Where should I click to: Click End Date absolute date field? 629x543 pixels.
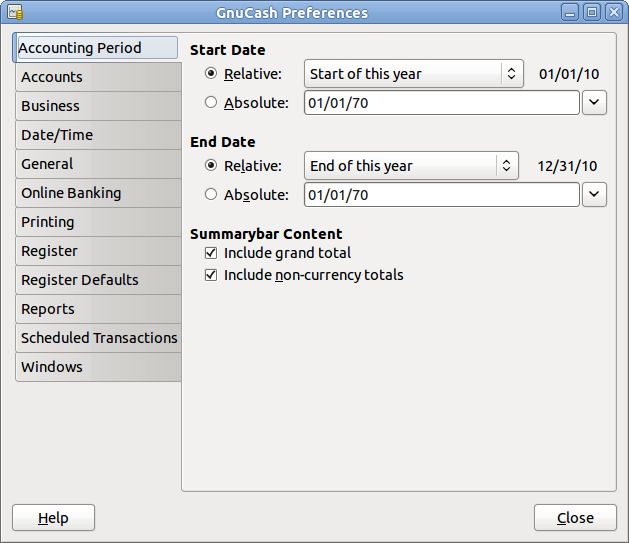(442, 195)
